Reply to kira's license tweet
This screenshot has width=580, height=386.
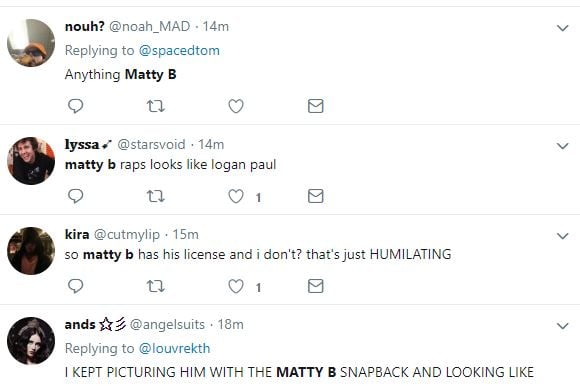75,286
